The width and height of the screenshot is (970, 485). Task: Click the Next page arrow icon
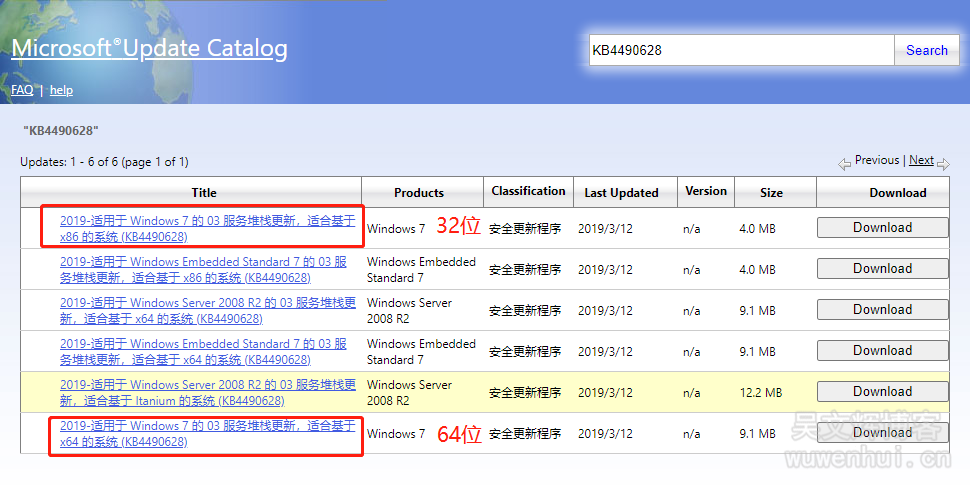pos(943,163)
